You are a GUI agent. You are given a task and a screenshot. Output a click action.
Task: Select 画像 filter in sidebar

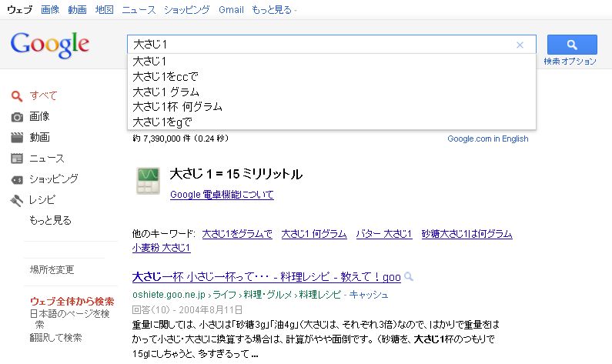(39, 116)
